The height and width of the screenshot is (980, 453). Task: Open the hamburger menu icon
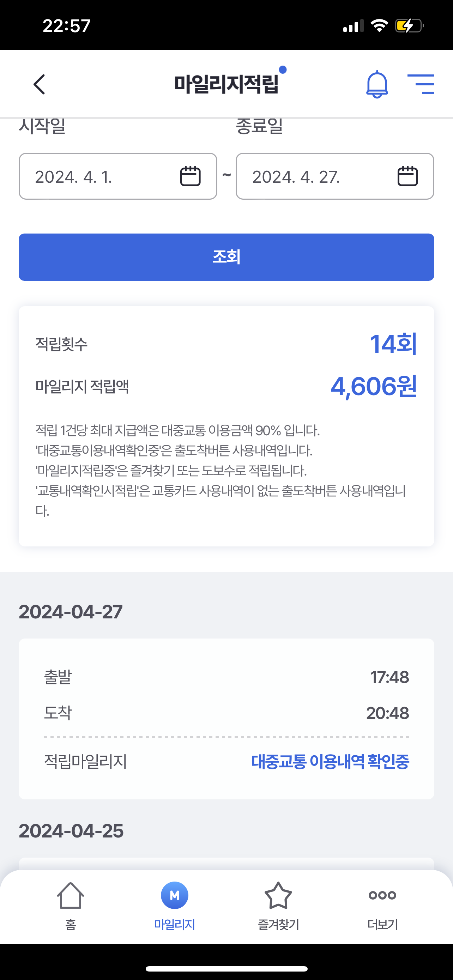tap(421, 84)
